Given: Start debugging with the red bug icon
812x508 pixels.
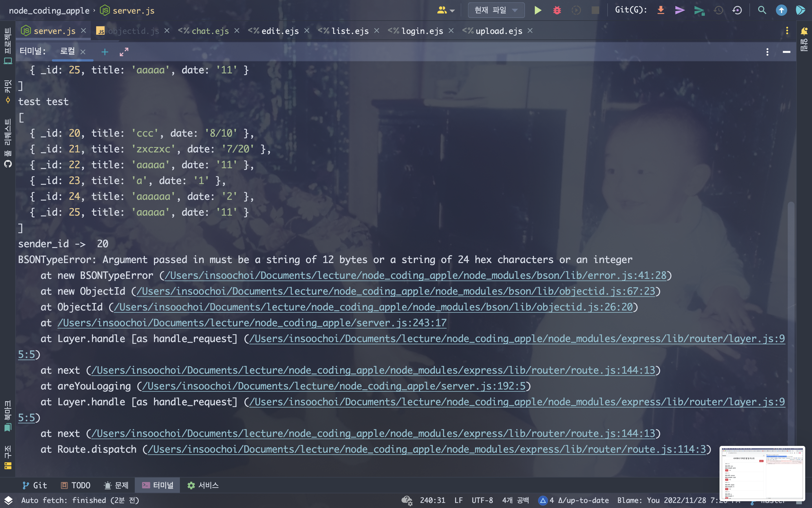Looking at the screenshot, I should (x=557, y=10).
